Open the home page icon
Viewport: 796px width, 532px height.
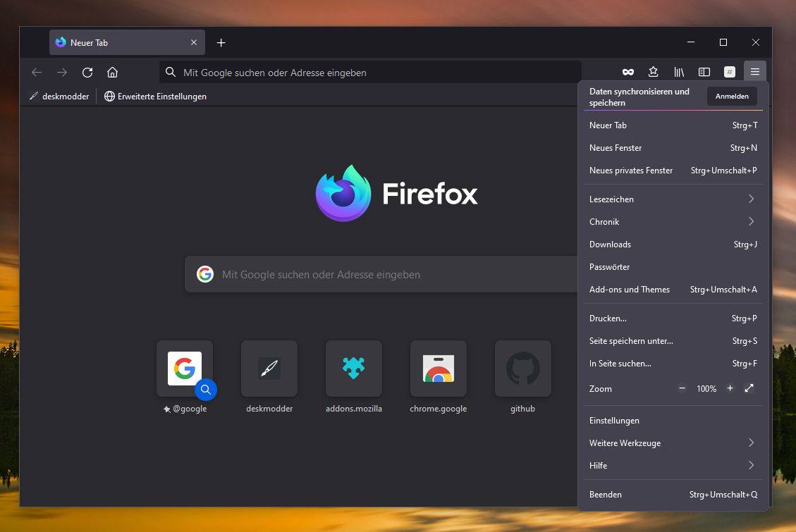click(112, 73)
